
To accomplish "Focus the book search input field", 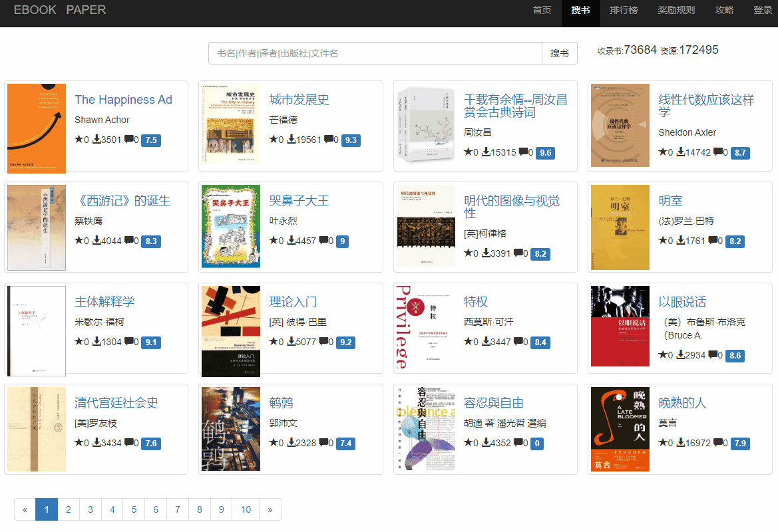I will (x=375, y=53).
